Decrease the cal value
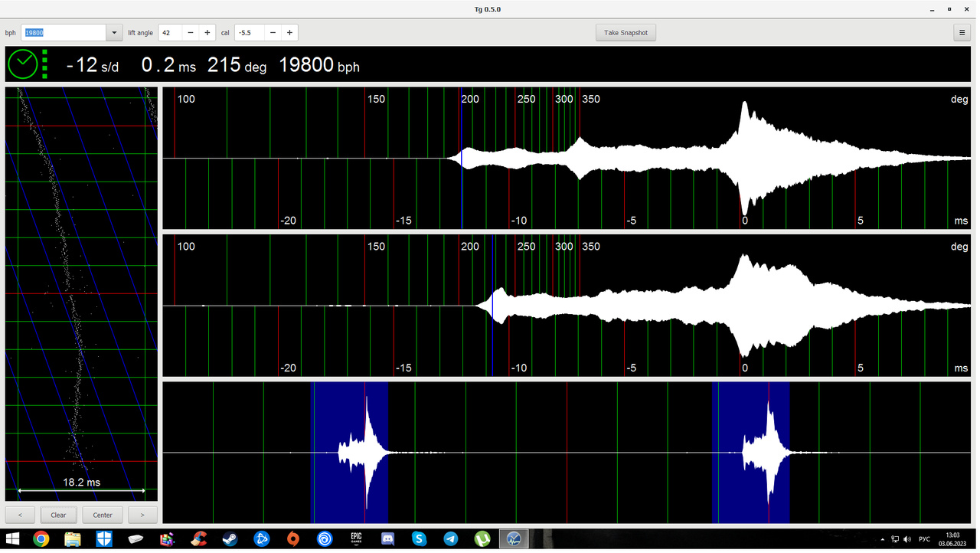Viewport: 980px width, 553px height. (x=273, y=33)
